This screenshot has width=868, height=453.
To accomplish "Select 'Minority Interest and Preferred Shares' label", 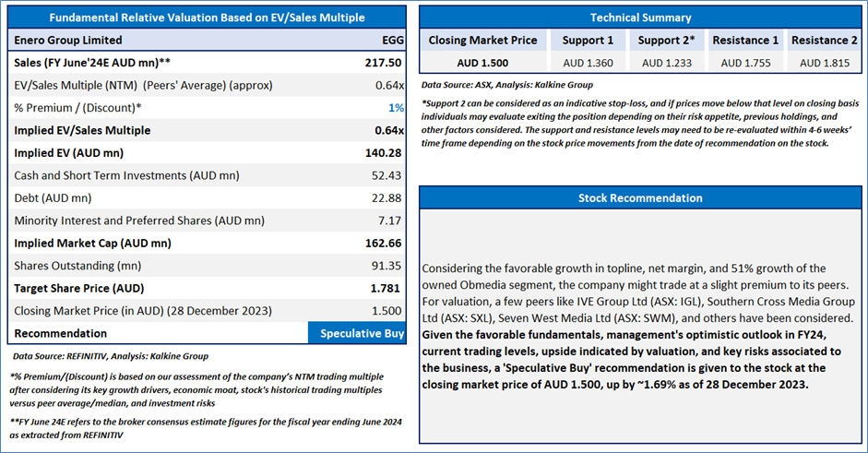I will click(139, 221).
